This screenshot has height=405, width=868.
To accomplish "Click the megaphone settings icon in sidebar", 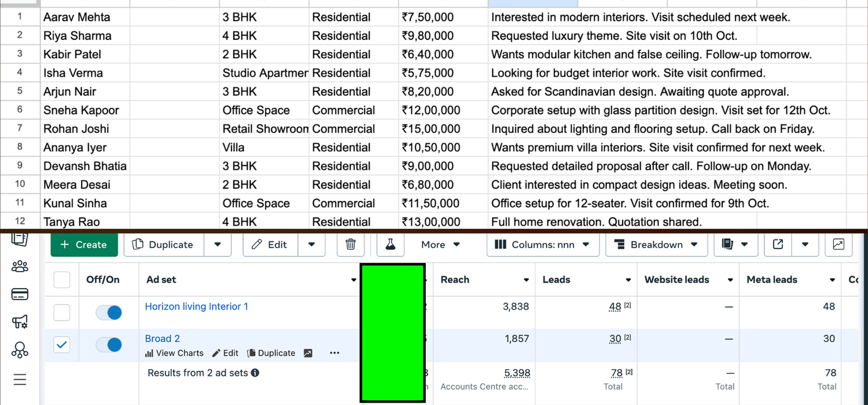I will click(x=20, y=322).
